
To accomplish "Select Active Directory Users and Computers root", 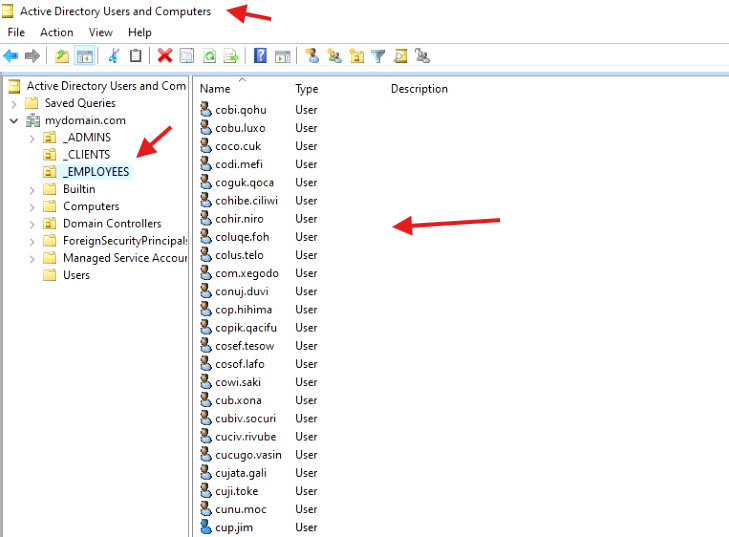I will pos(106,86).
